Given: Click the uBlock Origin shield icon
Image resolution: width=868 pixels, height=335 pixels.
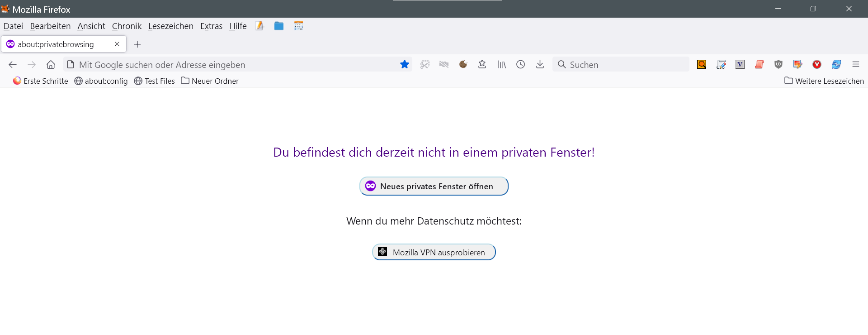Looking at the screenshot, I should 778,64.
